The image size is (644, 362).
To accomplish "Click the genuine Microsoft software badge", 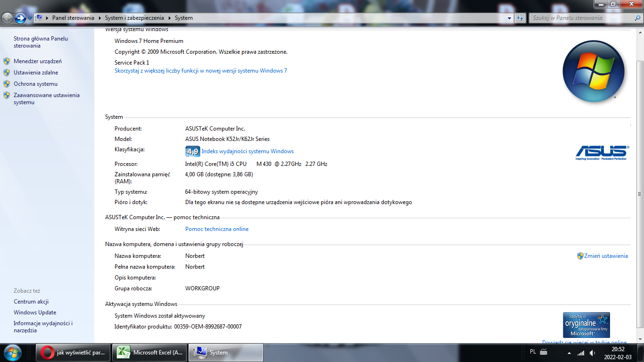I will click(586, 325).
